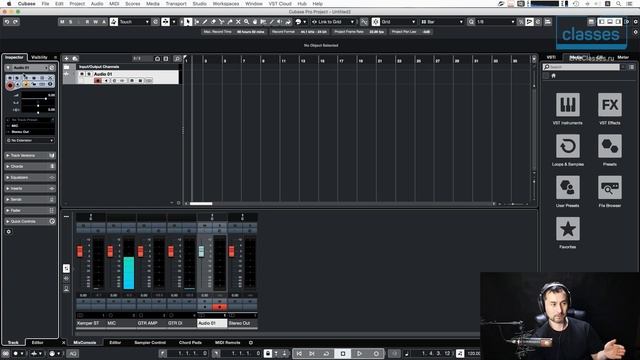Click the Undo arrow in the toolbar

point(7,22)
